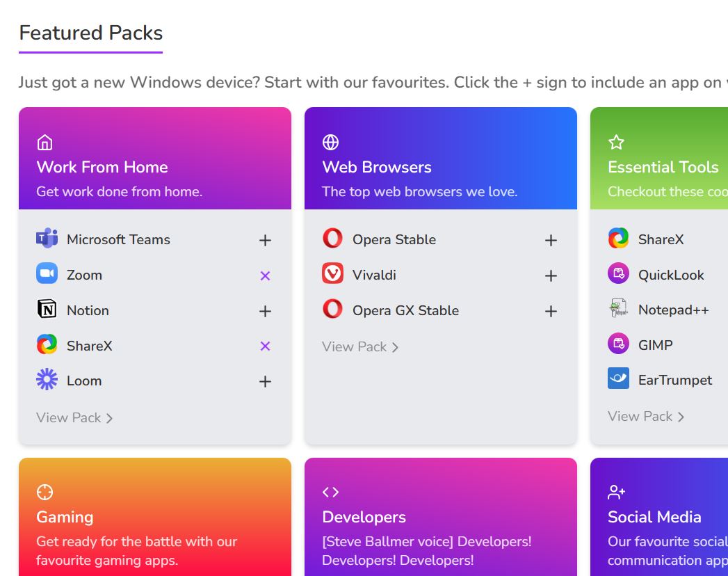Select the Featured Packs heading tab

point(90,33)
